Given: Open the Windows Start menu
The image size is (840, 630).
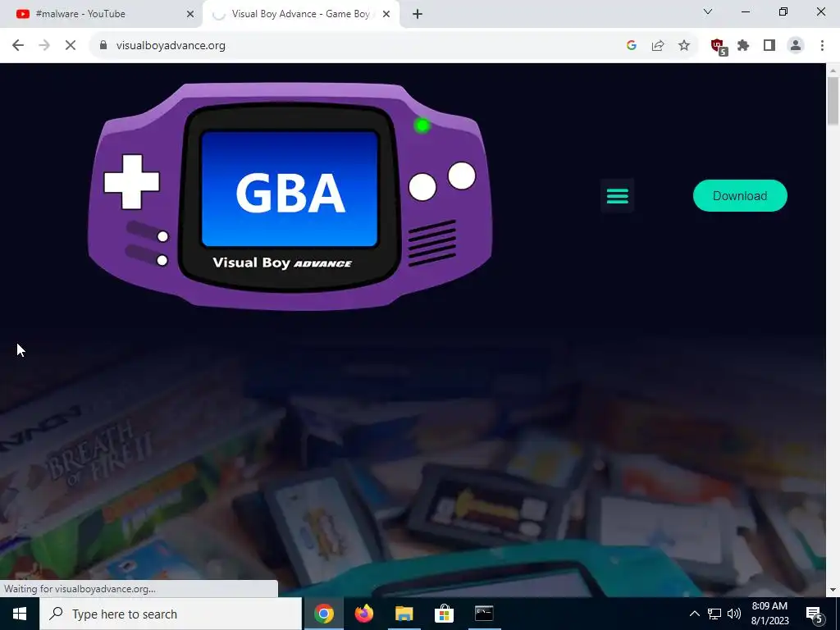Looking at the screenshot, I should [x=20, y=614].
